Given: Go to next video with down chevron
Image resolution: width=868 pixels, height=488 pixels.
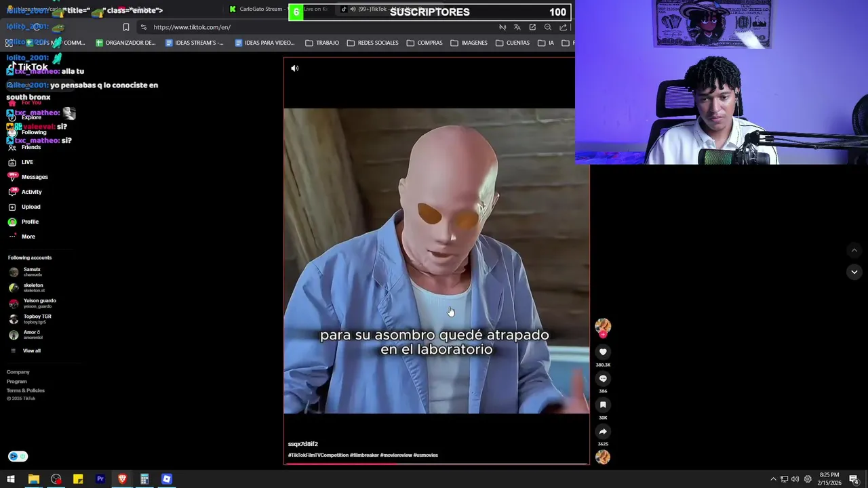Looking at the screenshot, I should pyautogui.click(x=854, y=272).
